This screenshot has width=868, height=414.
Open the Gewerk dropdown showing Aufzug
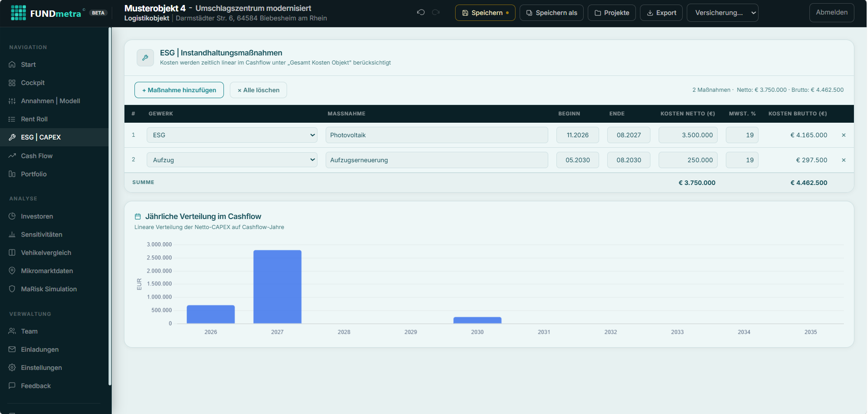click(232, 160)
